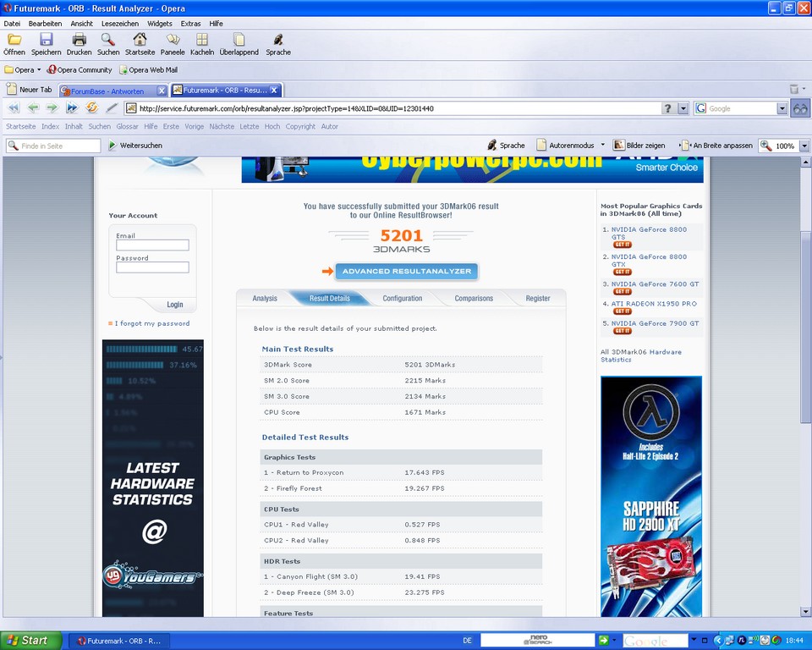
Task: Open the Paneele toolbar icon
Action: 173,40
